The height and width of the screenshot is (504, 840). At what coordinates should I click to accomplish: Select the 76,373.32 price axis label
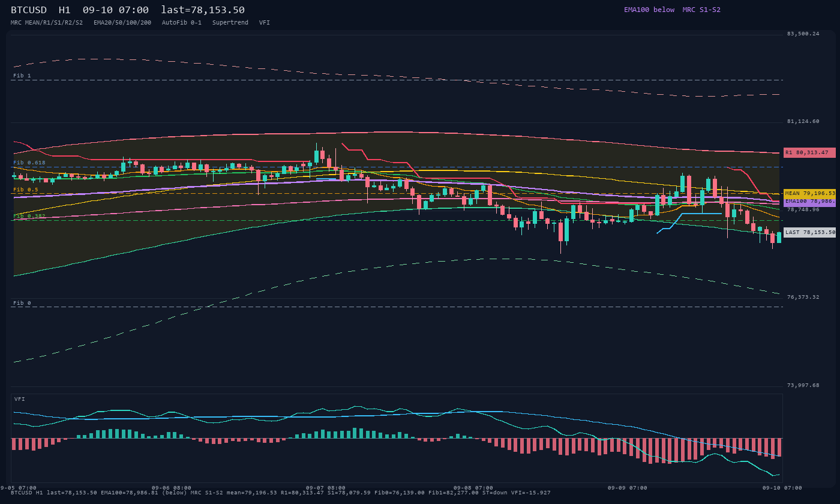pos(803,297)
